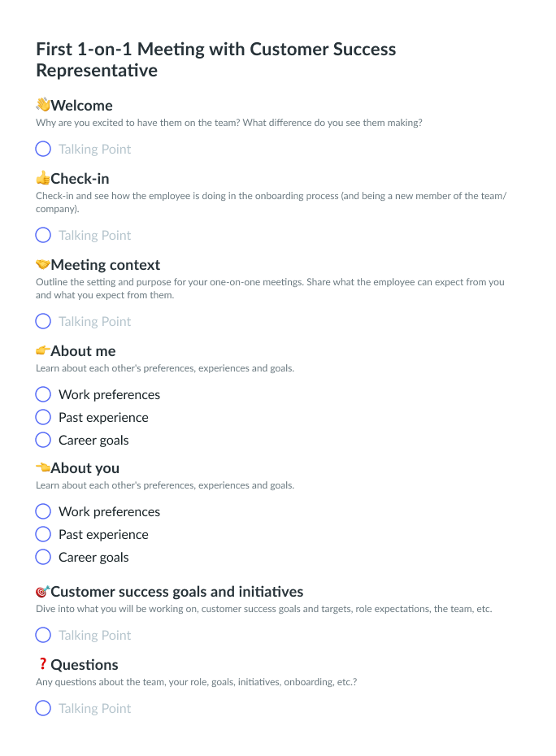Check the Work preferences circle under About you
This screenshot has width=556, height=756.
tap(43, 511)
